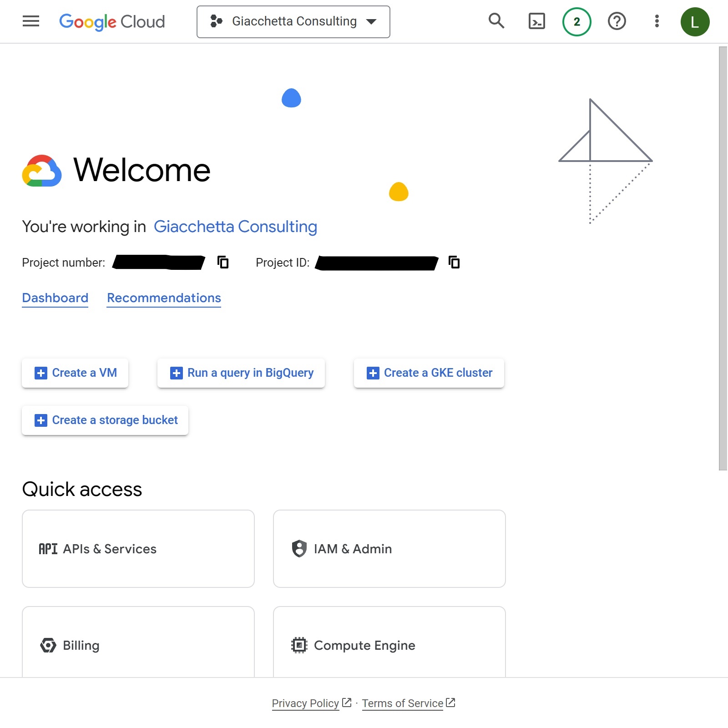Image resolution: width=728 pixels, height=728 pixels.
Task: Open notifications badge showing 2
Action: [576, 21]
